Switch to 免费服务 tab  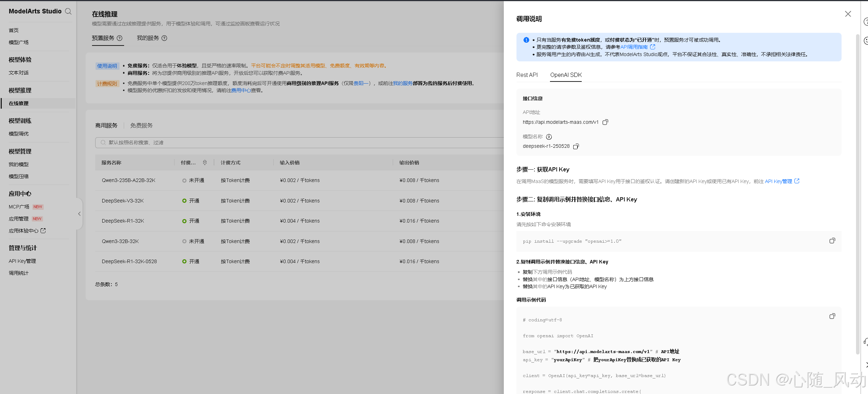click(x=141, y=126)
